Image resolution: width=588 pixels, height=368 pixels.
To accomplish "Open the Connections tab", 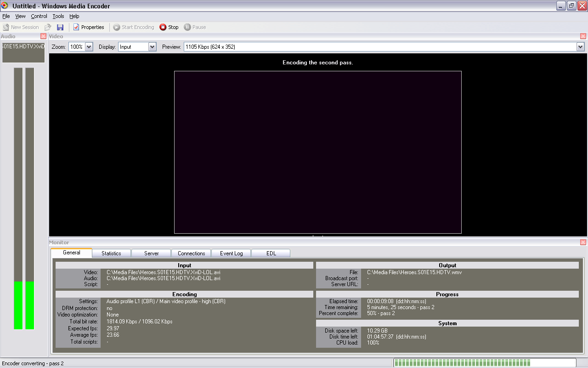I will pyautogui.click(x=191, y=253).
